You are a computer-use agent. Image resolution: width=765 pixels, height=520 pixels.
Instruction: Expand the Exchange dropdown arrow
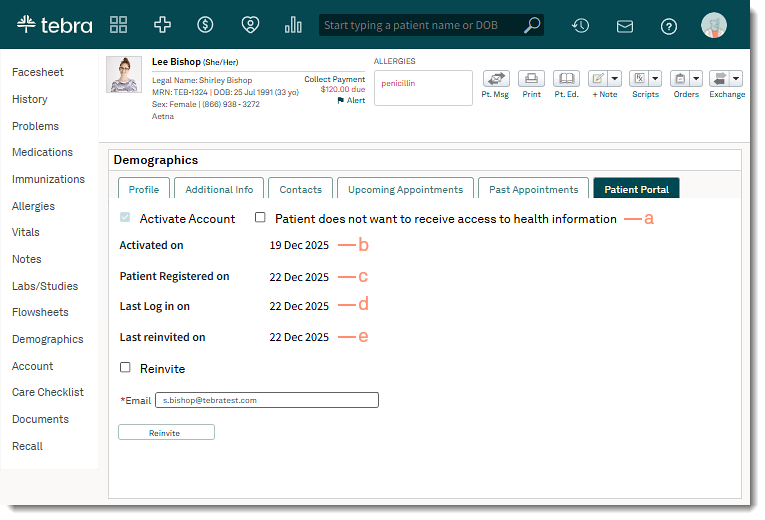(736, 79)
